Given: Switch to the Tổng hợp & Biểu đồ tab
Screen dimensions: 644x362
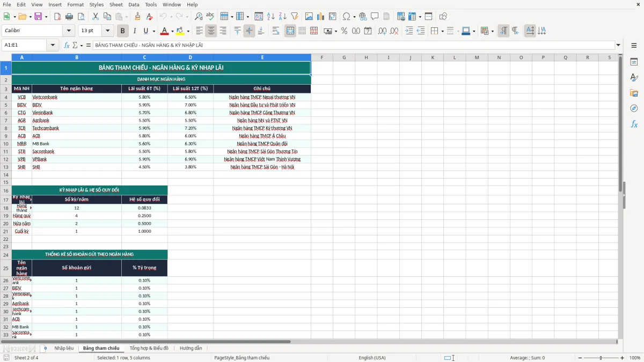Looking at the screenshot, I should pyautogui.click(x=149, y=348).
